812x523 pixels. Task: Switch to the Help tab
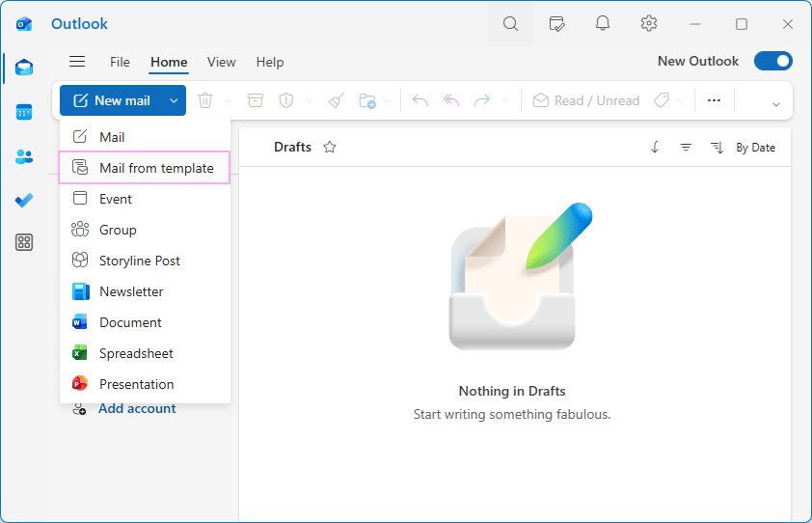(x=270, y=62)
